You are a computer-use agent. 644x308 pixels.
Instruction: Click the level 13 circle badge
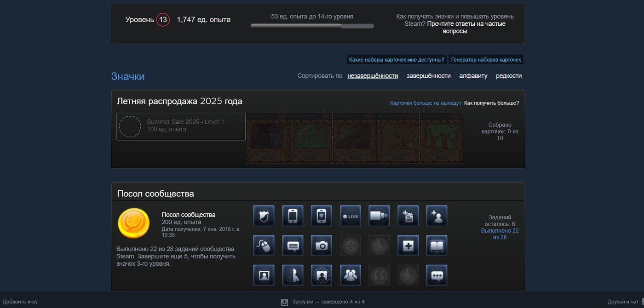coord(163,20)
